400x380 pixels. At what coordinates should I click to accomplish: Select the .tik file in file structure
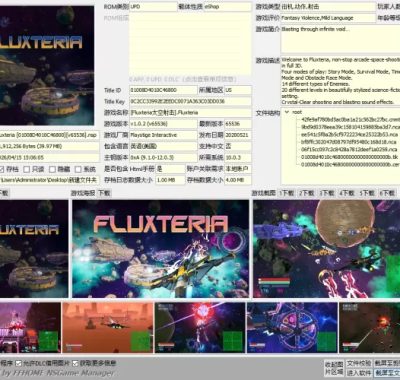[x=350, y=157]
